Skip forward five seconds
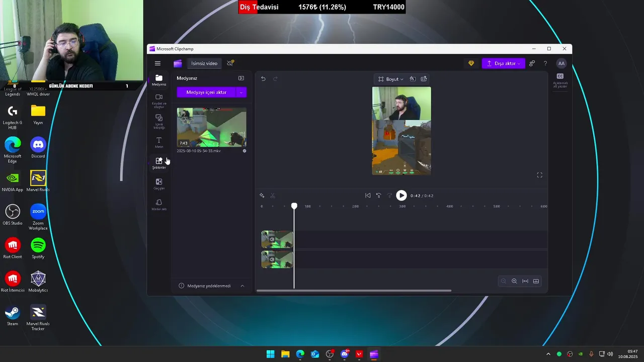 tap(389, 196)
